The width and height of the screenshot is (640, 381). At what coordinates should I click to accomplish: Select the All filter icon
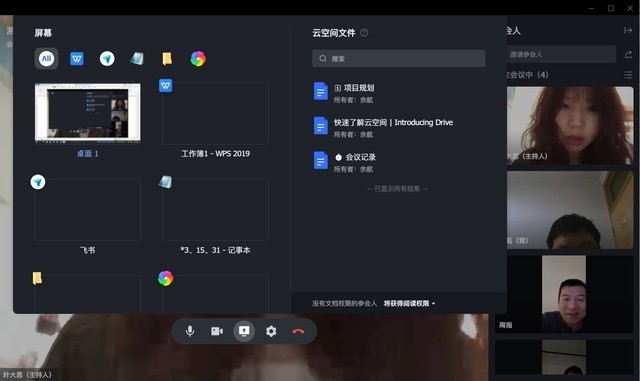[47, 58]
